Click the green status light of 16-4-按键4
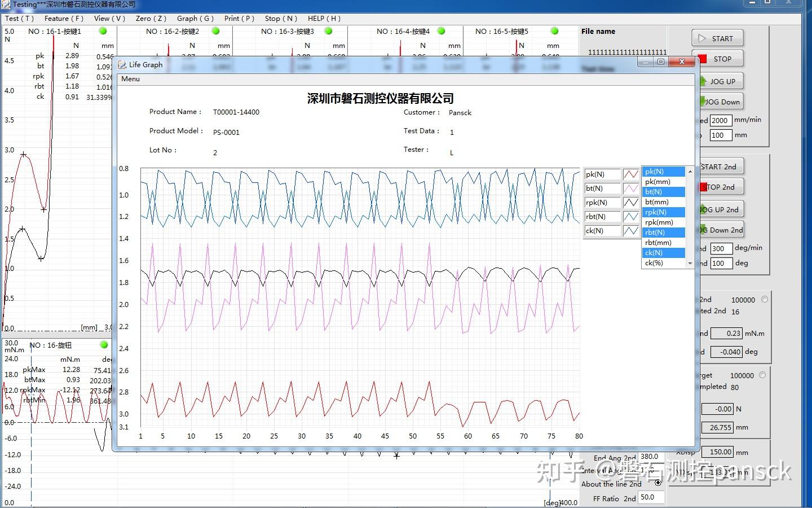The image size is (812, 508). click(x=442, y=31)
